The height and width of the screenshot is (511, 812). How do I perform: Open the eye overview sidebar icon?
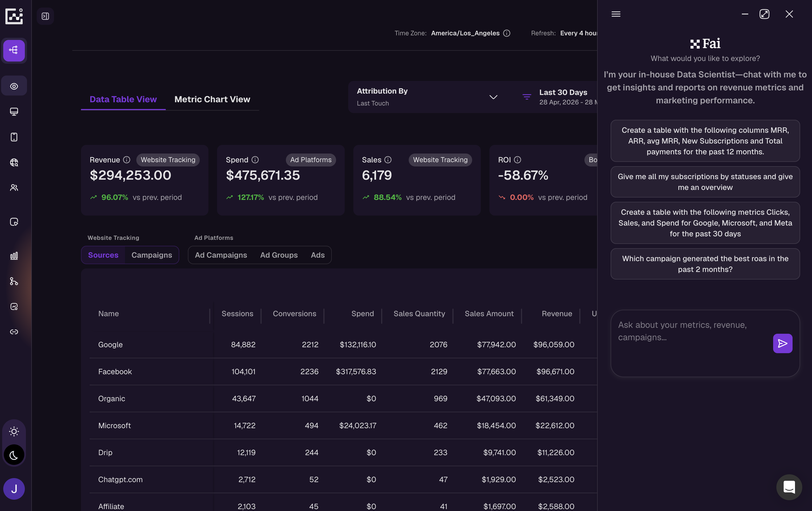14,86
